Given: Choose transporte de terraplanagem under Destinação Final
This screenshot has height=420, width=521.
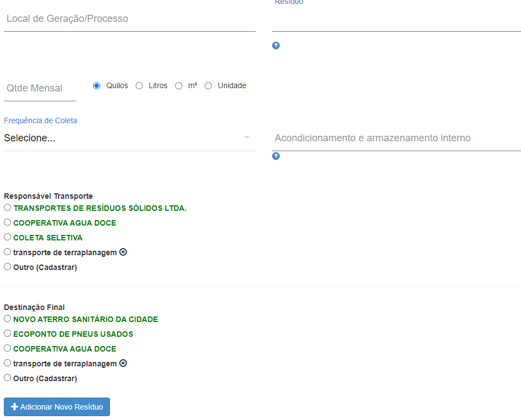Looking at the screenshot, I should 7,363.
